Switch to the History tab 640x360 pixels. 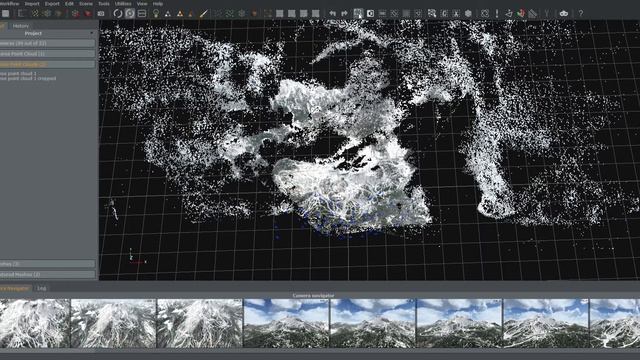pyautogui.click(x=20, y=26)
